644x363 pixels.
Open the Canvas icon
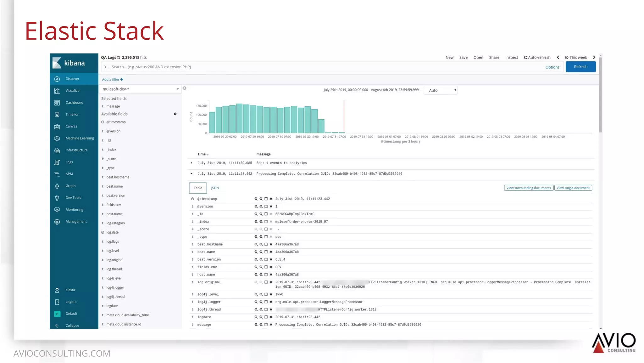(57, 126)
